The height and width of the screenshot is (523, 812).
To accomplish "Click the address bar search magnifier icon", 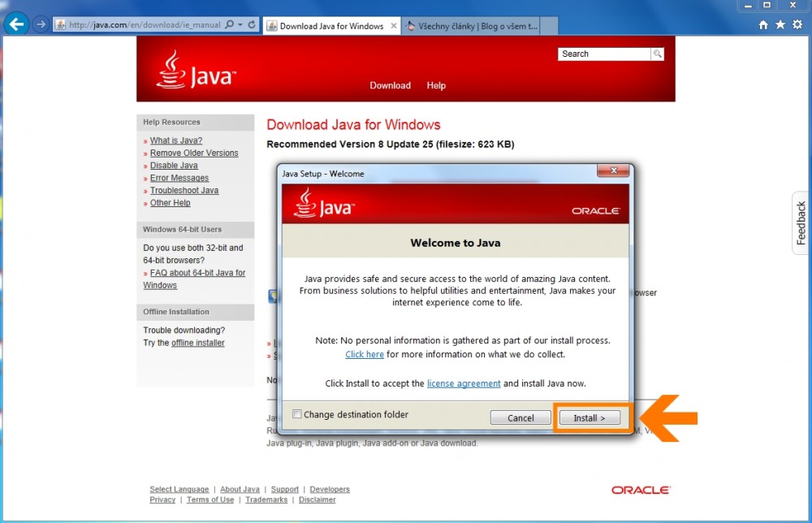I will pos(229,25).
